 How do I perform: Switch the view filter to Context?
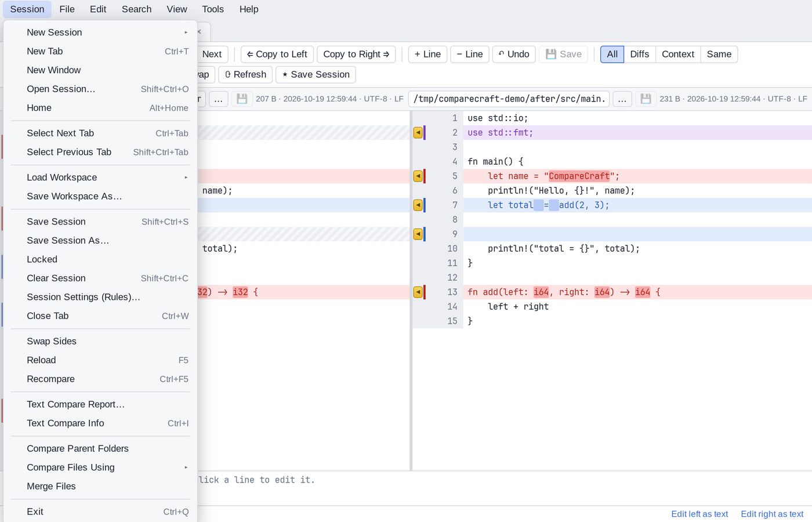[678, 55]
